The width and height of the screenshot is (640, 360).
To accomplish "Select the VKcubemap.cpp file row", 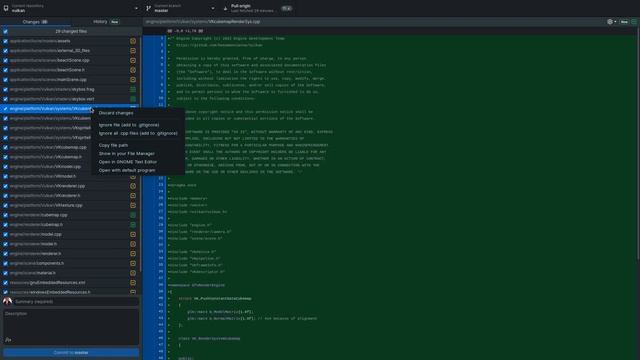I will [69, 147].
